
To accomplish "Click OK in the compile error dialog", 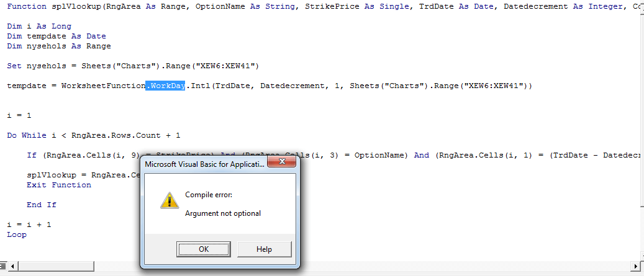I will (204, 249).
